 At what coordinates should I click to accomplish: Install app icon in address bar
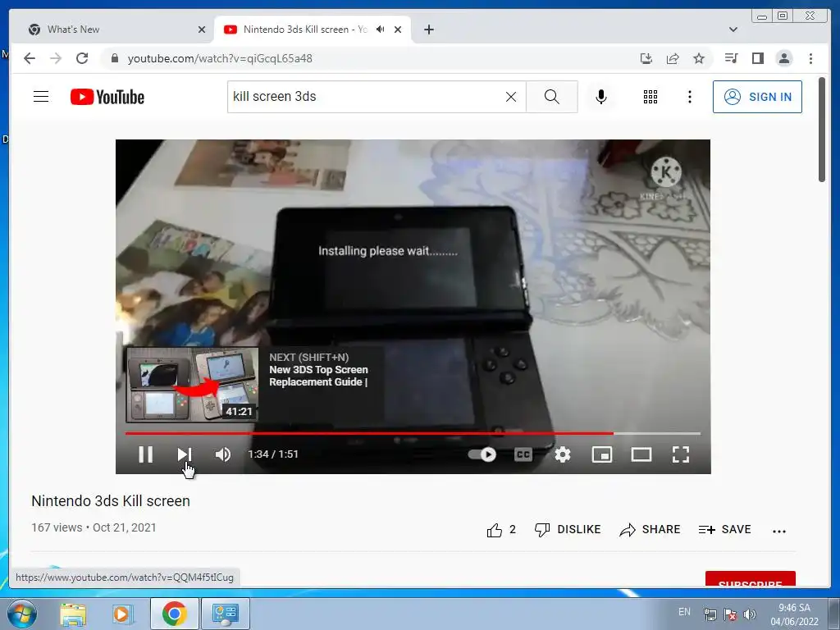coord(646,58)
